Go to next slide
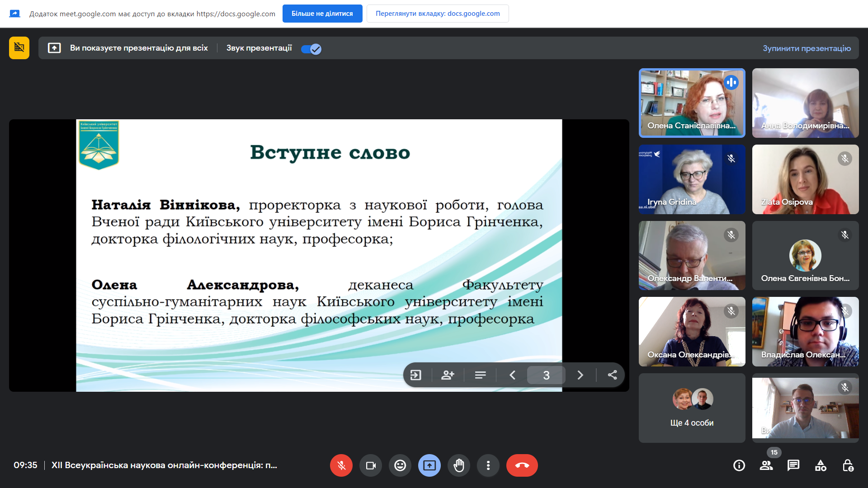 coord(580,375)
